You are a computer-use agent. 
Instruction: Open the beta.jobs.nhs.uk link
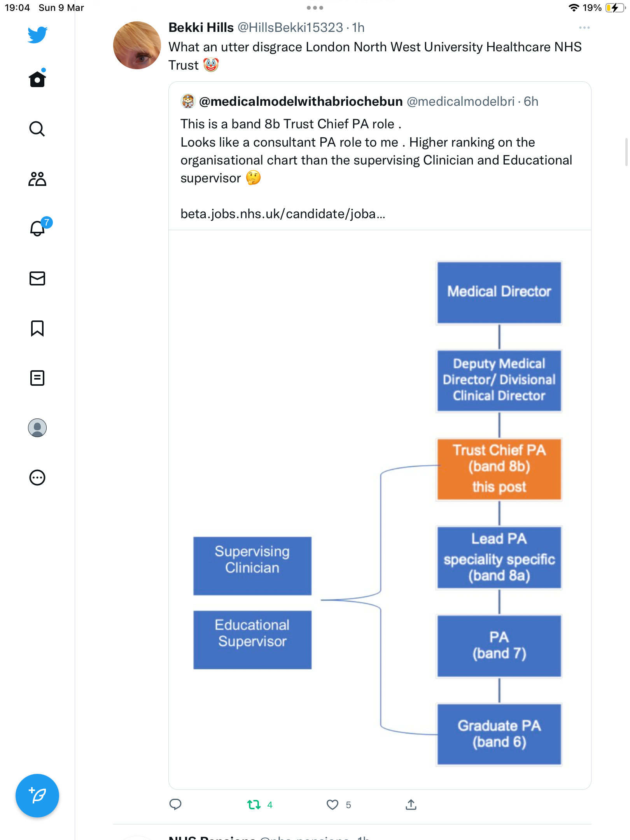coord(283,214)
